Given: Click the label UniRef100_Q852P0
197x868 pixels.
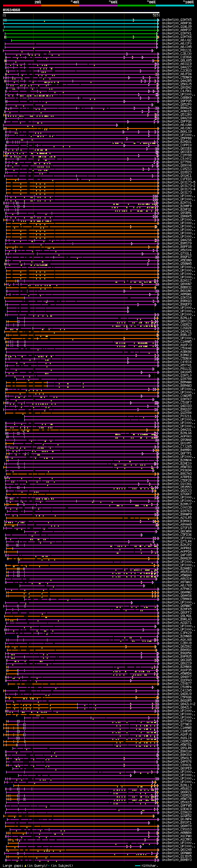Looking at the screenshot, I should click(x=177, y=105).
